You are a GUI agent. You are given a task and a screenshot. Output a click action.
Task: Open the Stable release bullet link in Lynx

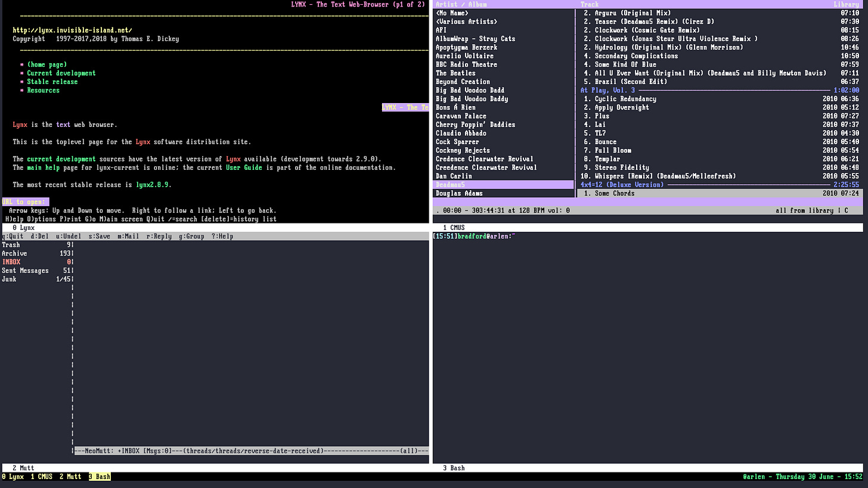52,82
